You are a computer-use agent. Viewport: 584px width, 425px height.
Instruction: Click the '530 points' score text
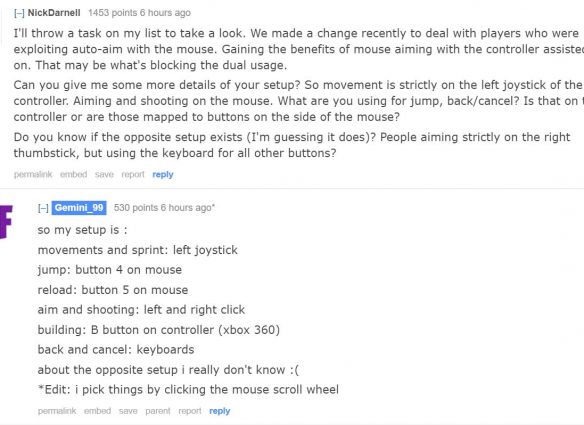pos(136,207)
